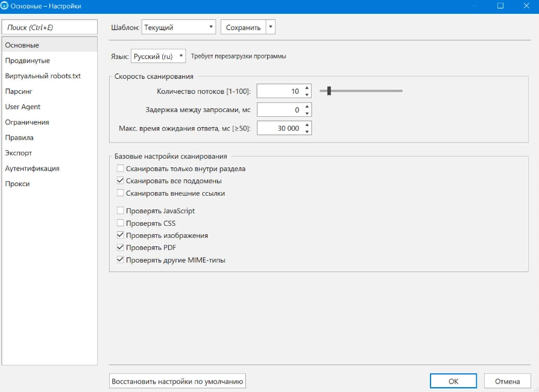
Task: Select the User Agent settings category
Action: click(x=22, y=106)
